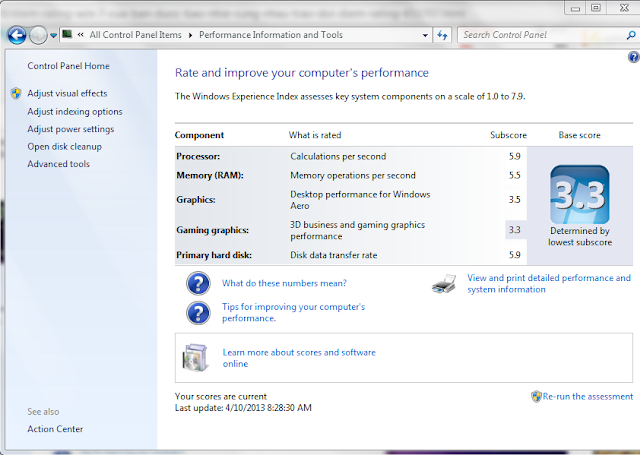Click the shield icon beside Adjust visual effects
Image resolution: width=640 pixels, height=455 pixels.
(16, 93)
